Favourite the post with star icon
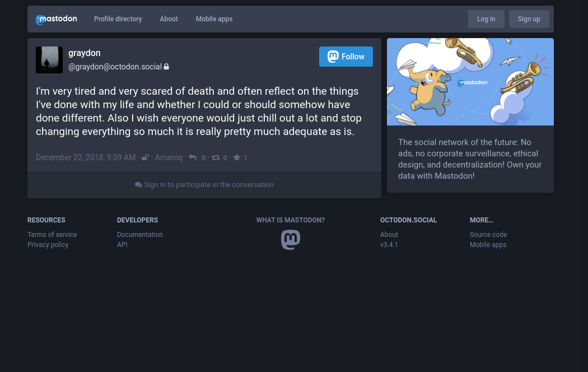Screen dimensions: 588x372 [237, 158]
